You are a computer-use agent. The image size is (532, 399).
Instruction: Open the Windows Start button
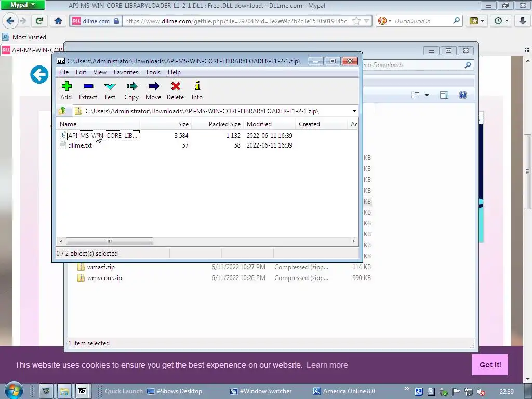click(x=14, y=391)
